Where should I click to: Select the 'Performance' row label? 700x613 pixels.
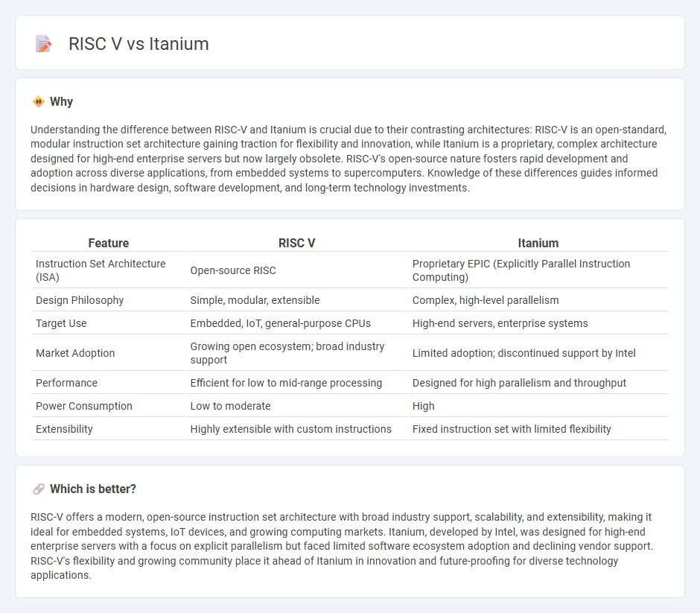[66, 383]
